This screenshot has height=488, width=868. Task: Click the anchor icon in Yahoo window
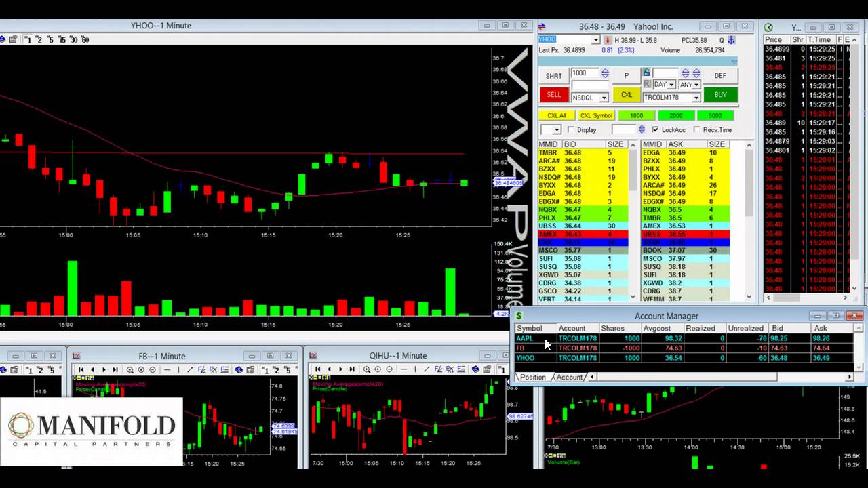[732, 40]
